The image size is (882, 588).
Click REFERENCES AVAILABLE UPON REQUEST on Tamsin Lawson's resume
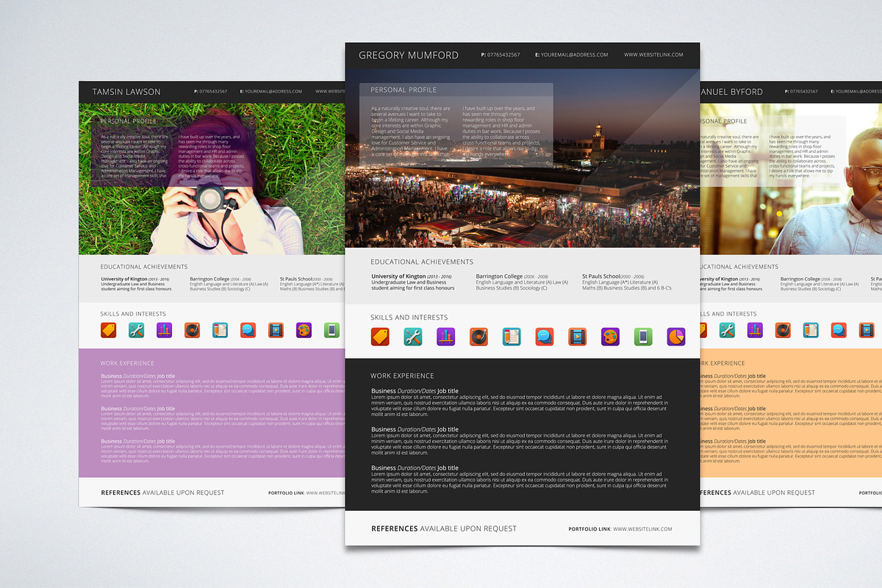[162, 492]
